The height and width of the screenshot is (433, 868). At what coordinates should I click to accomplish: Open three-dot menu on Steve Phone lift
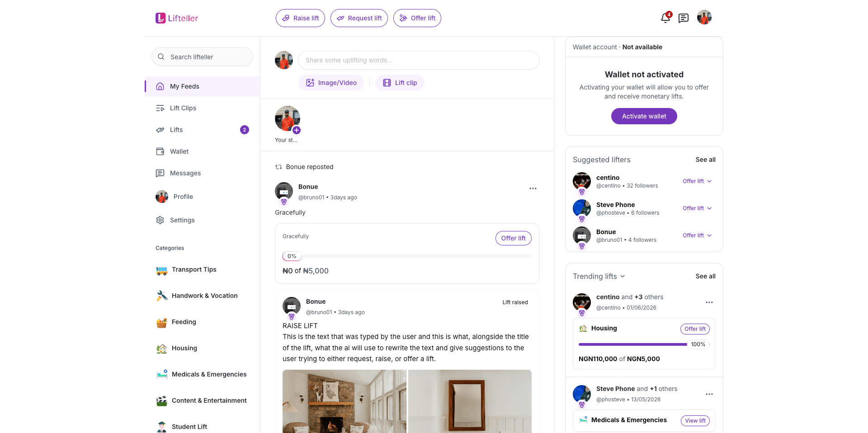709,394
